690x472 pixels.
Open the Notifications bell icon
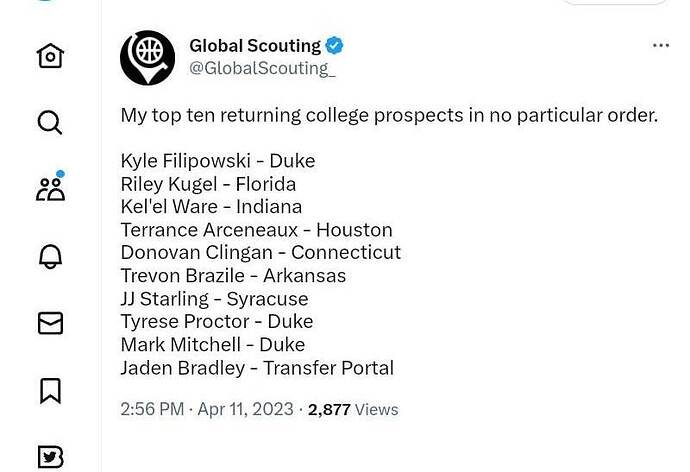click(x=50, y=256)
